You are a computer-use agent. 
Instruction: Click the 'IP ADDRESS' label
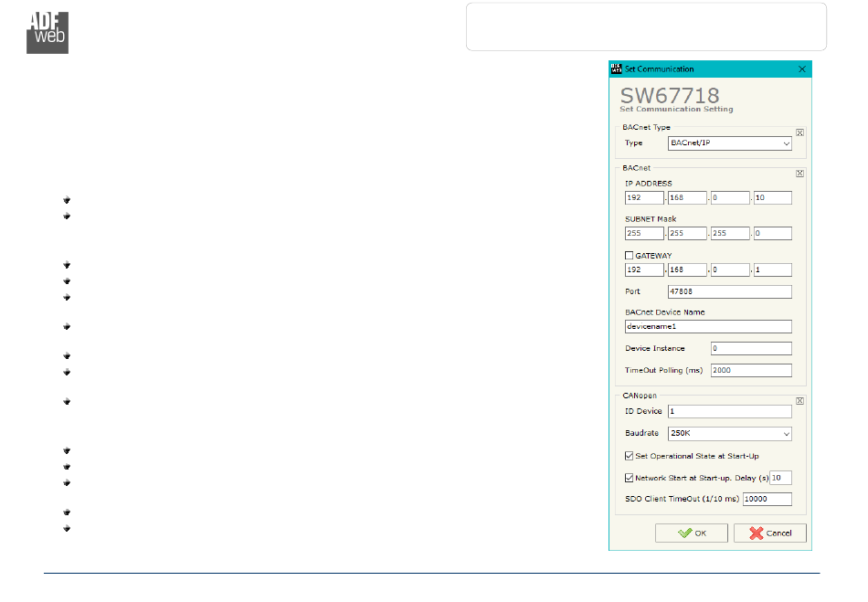point(648,183)
